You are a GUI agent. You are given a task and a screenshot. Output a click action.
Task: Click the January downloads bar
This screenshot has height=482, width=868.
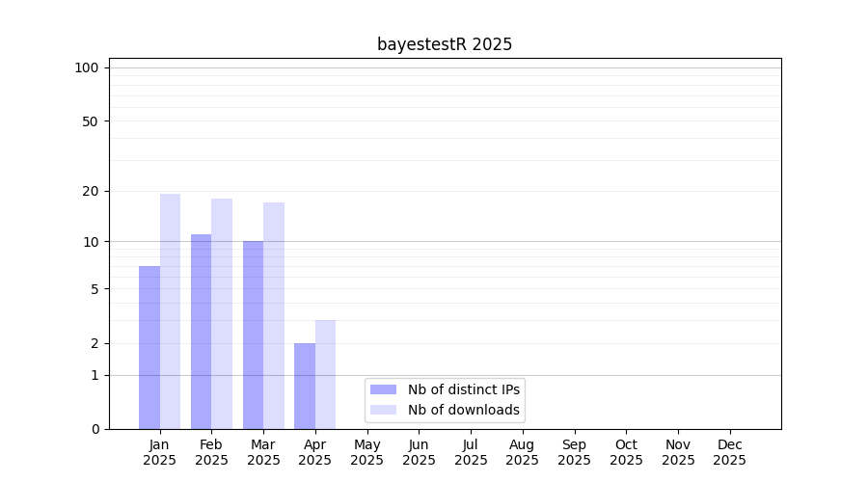coord(170,311)
